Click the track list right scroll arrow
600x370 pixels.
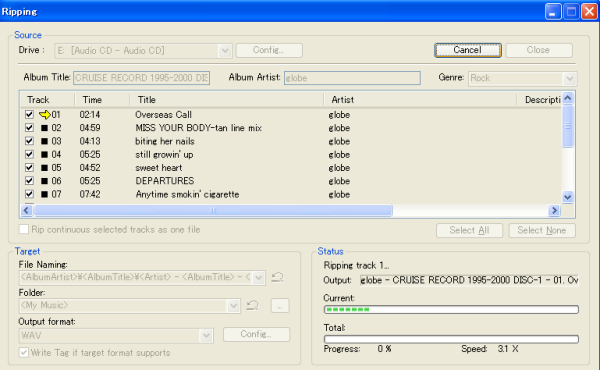554,210
